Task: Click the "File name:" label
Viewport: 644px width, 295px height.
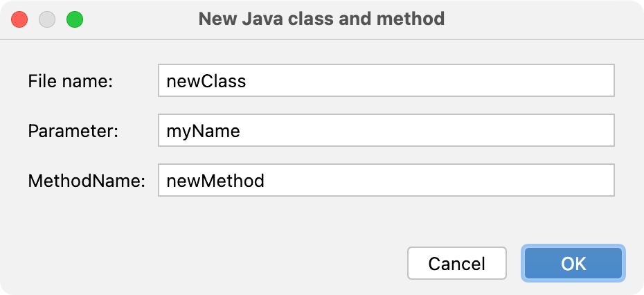Action: (70, 81)
